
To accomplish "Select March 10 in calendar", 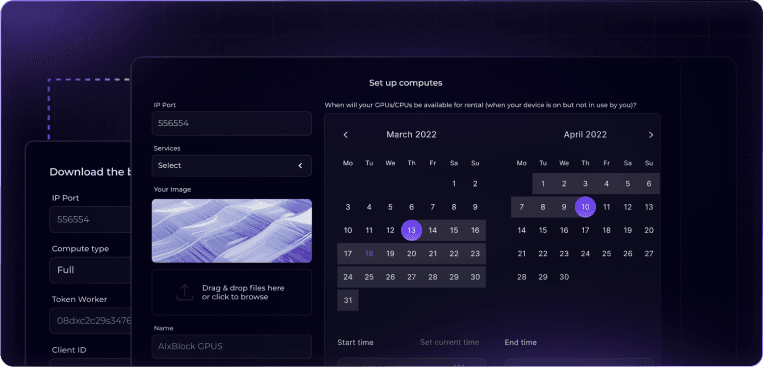I will (348, 230).
